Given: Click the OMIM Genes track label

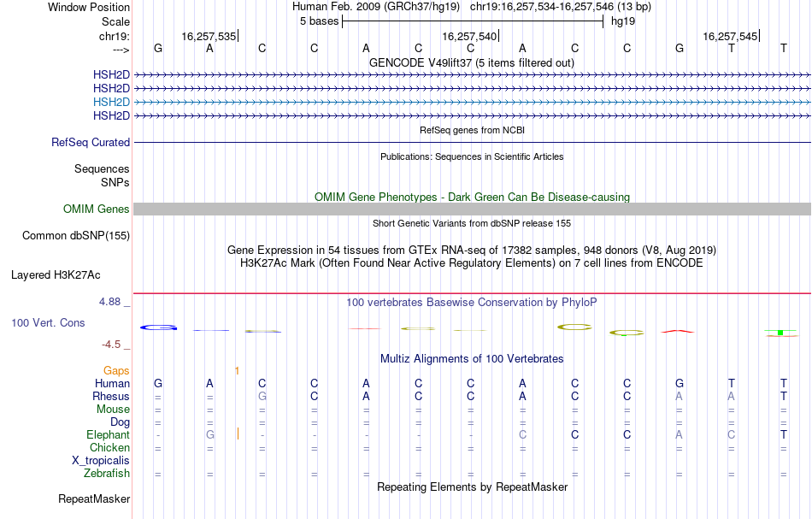Looking at the screenshot, I should (x=97, y=209).
